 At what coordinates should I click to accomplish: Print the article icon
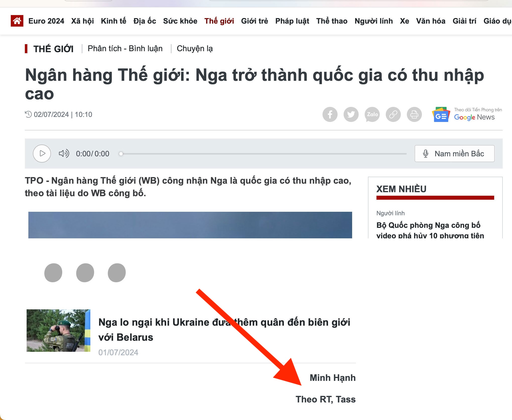[x=414, y=115]
